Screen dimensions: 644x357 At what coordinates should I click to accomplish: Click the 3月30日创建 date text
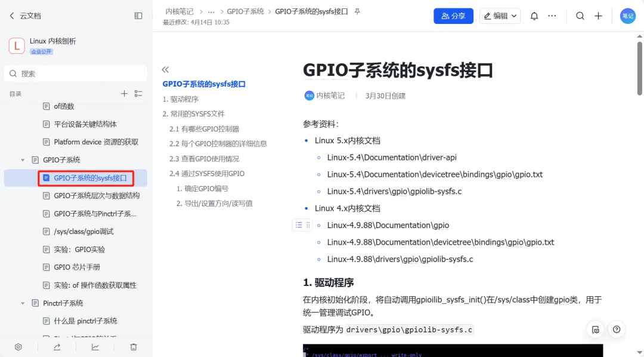tap(386, 96)
